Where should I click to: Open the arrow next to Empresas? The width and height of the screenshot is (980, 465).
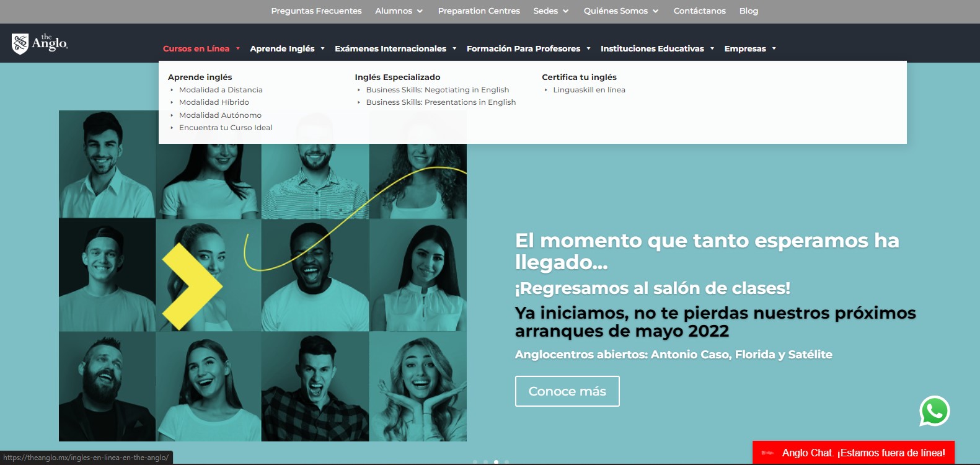(x=774, y=48)
